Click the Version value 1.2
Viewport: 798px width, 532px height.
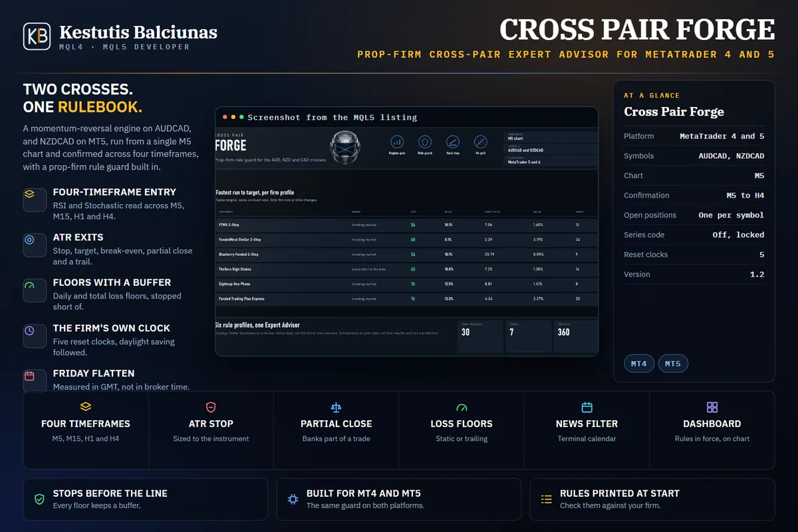[x=757, y=275]
